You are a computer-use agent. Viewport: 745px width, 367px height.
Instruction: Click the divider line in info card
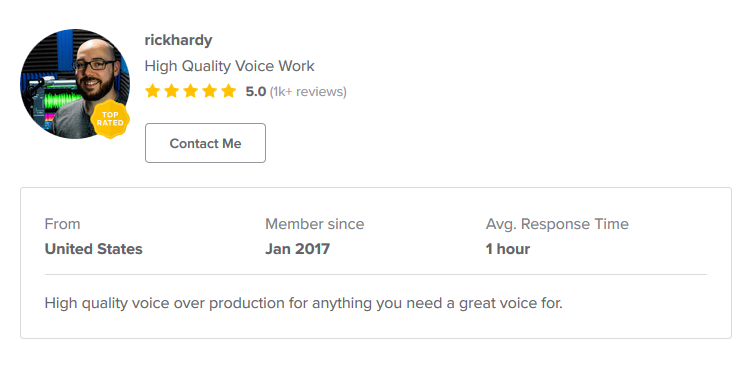tap(376, 274)
